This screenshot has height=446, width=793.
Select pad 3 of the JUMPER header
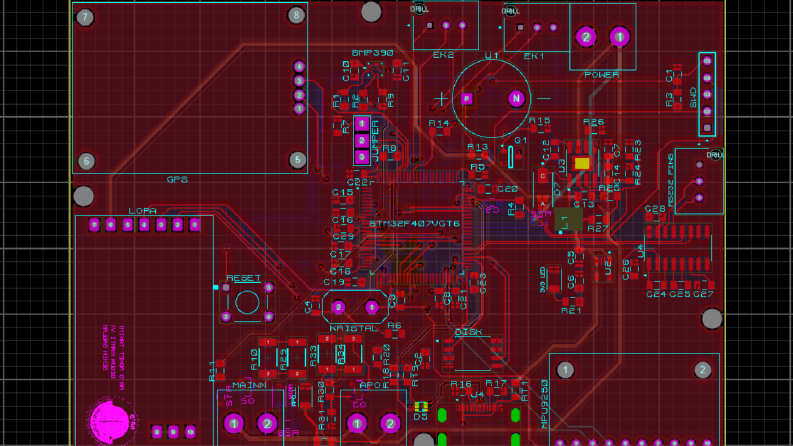click(x=362, y=157)
